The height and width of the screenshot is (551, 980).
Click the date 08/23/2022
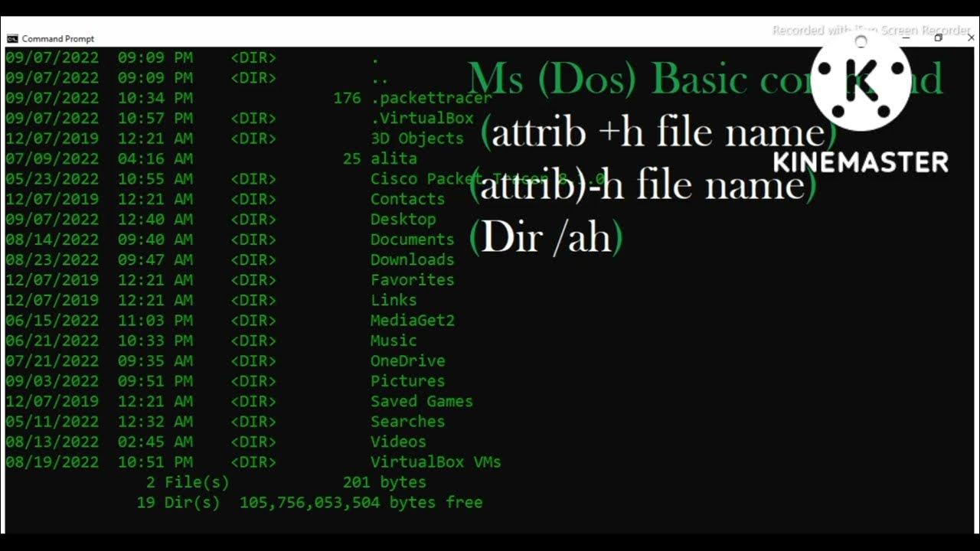click(x=52, y=259)
